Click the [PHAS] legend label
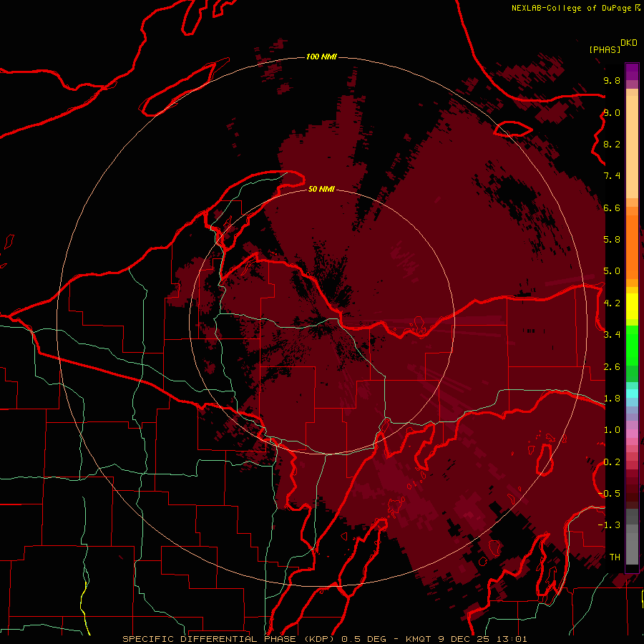The image size is (644, 644). [x=605, y=49]
